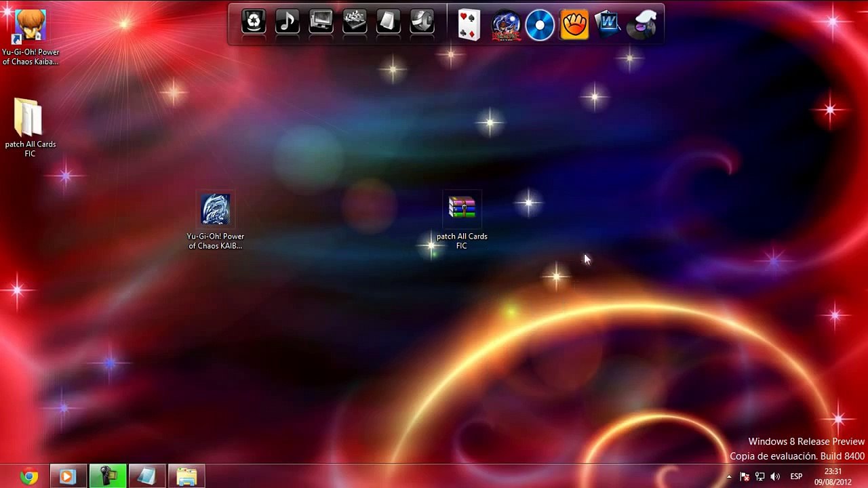Open Windows Media Player taskbar button

(x=67, y=476)
